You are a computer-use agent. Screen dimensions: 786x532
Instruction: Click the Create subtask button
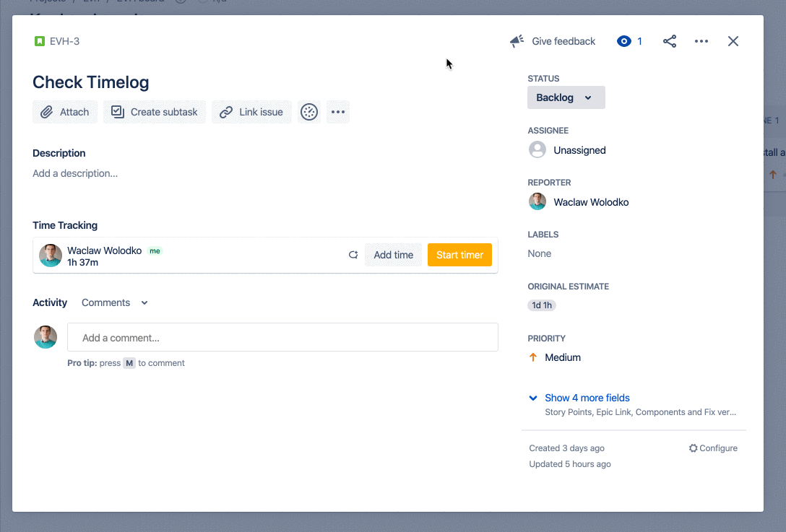tap(155, 112)
